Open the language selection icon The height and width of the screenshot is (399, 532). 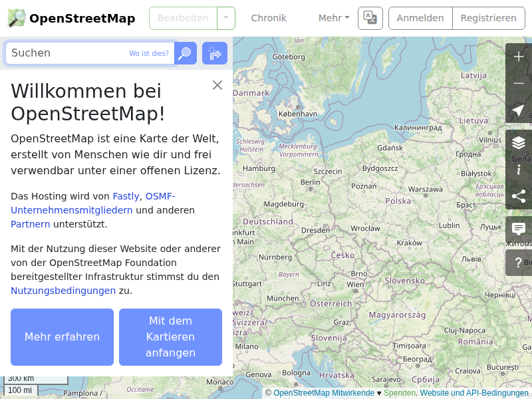pyautogui.click(x=370, y=18)
